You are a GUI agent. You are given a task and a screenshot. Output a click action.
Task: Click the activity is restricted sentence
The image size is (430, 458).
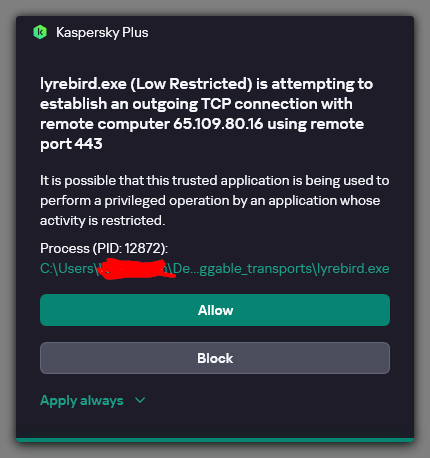102,220
